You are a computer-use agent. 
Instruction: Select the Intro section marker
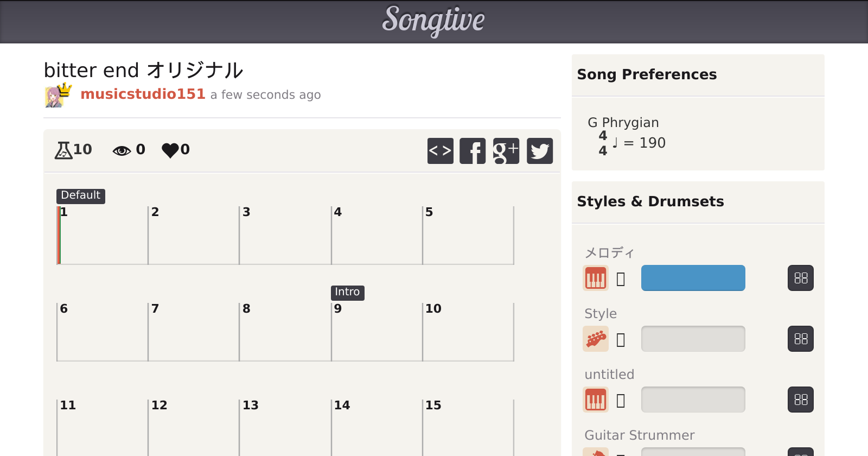pos(347,293)
